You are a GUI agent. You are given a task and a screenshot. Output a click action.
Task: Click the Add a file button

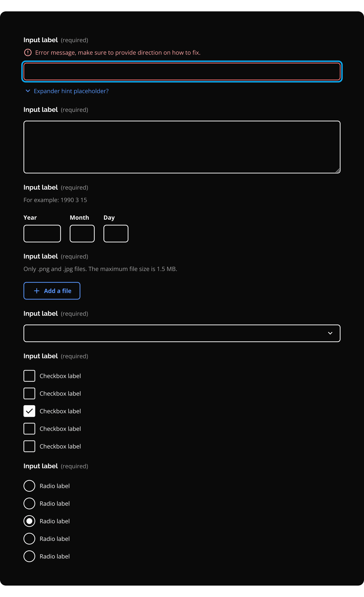52,291
